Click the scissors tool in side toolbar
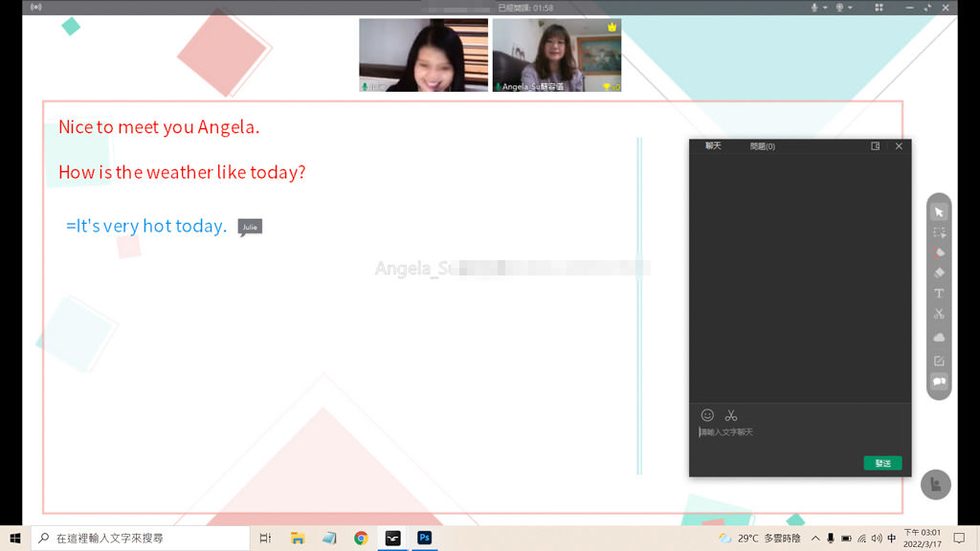The width and height of the screenshot is (980, 551). (939, 314)
